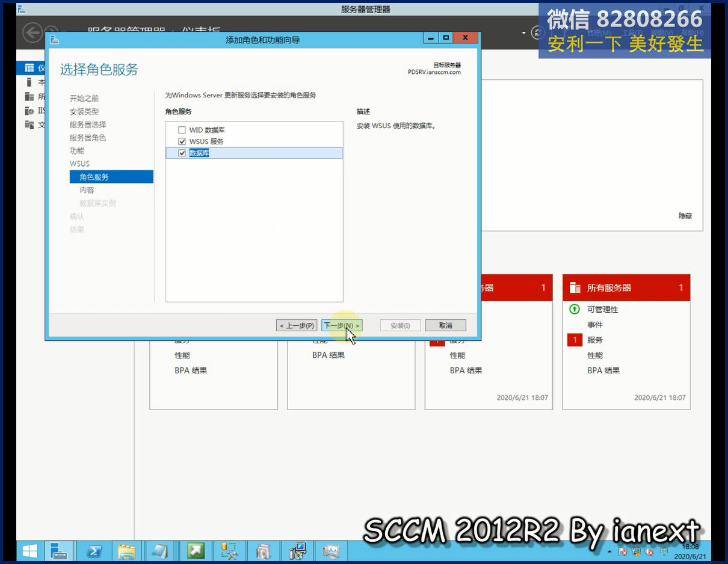The height and width of the screenshot is (564, 728).
Task: Click 隐藏 link in Server Manager panel
Action: point(685,216)
